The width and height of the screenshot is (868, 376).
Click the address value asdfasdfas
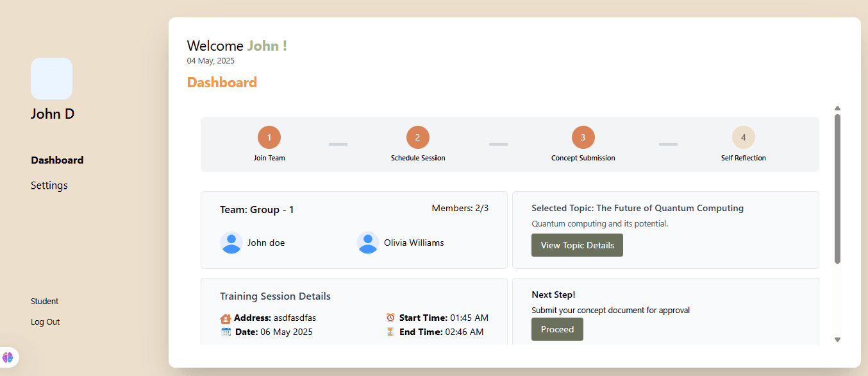tap(295, 318)
